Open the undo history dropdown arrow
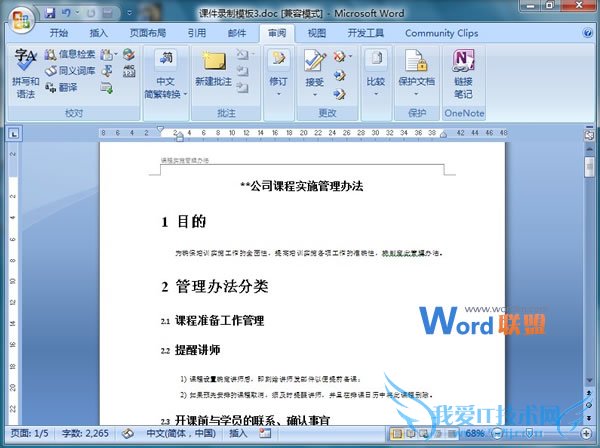The image size is (600, 448). (x=77, y=13)
